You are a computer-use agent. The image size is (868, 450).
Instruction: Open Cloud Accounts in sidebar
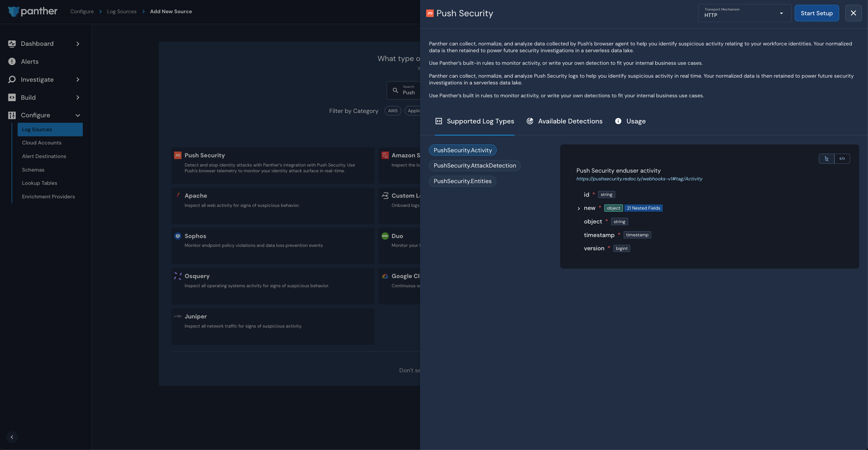point(42,143)
